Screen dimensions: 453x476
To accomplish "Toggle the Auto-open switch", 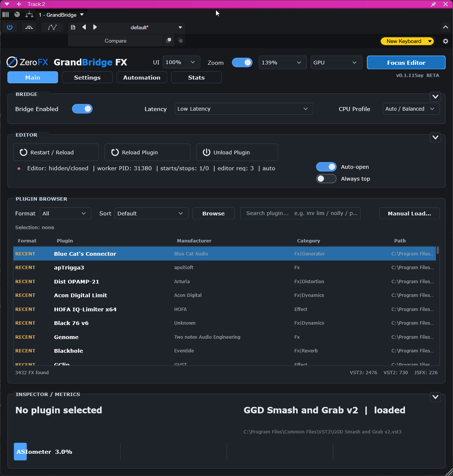I will point(326,167).
